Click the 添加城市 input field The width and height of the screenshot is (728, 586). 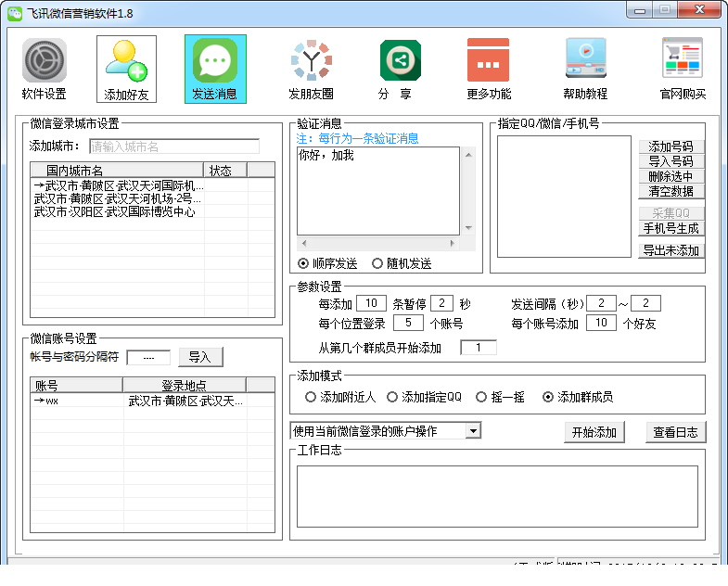(x=174, y=146)
